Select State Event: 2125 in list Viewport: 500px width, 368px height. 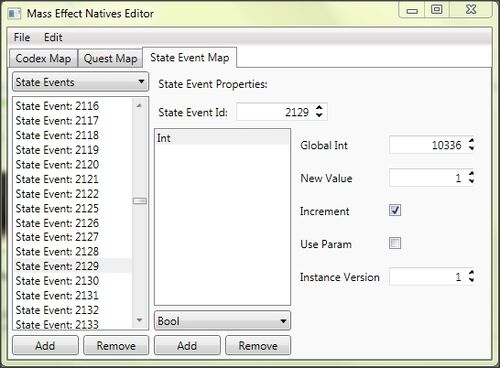pyautogui.click(x=73, y=208)
